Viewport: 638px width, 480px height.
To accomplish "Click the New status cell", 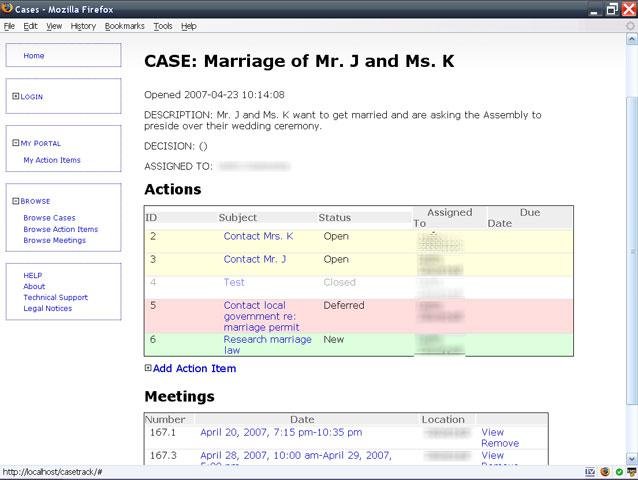I will (x=334, y=340).
